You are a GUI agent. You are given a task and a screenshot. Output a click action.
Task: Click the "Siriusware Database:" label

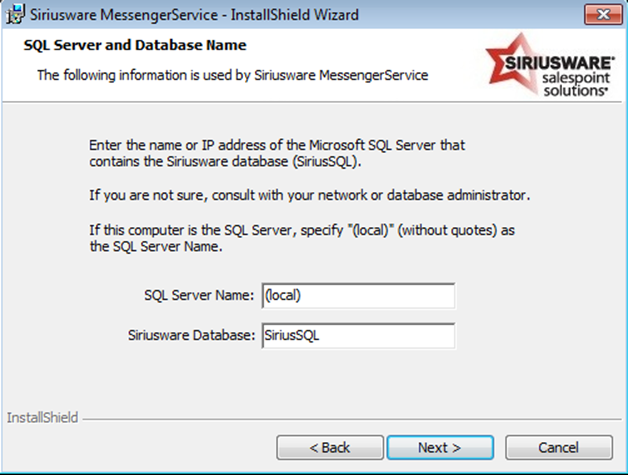(191, 336)
